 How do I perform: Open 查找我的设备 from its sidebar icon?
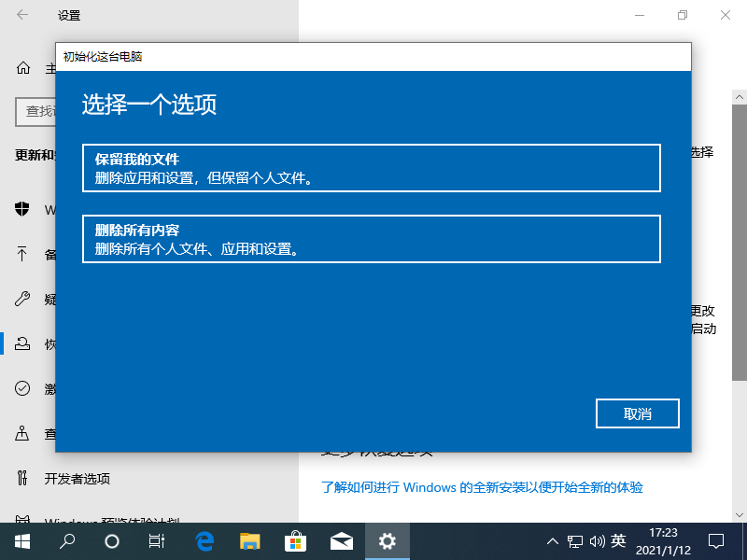(x=21, y=433)
